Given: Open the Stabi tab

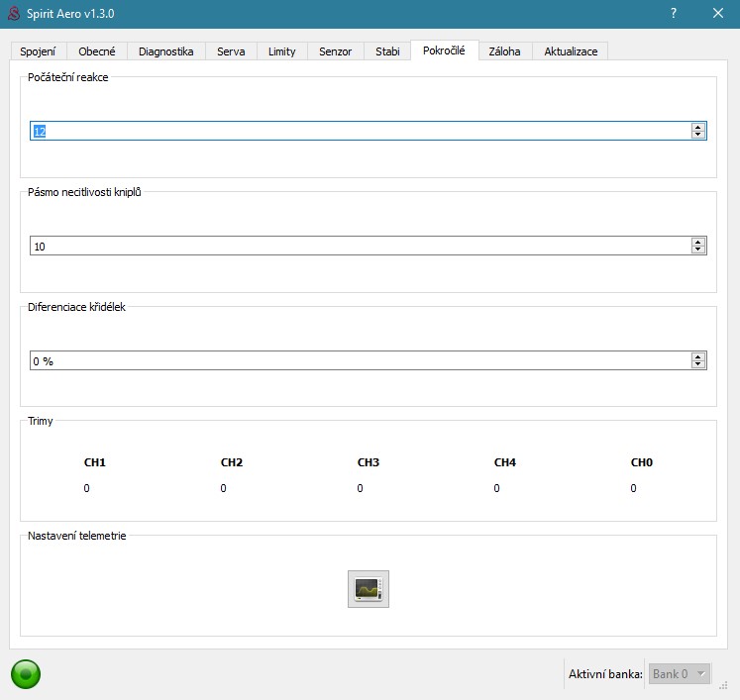Looking at the screenshot, I should 387,51.
